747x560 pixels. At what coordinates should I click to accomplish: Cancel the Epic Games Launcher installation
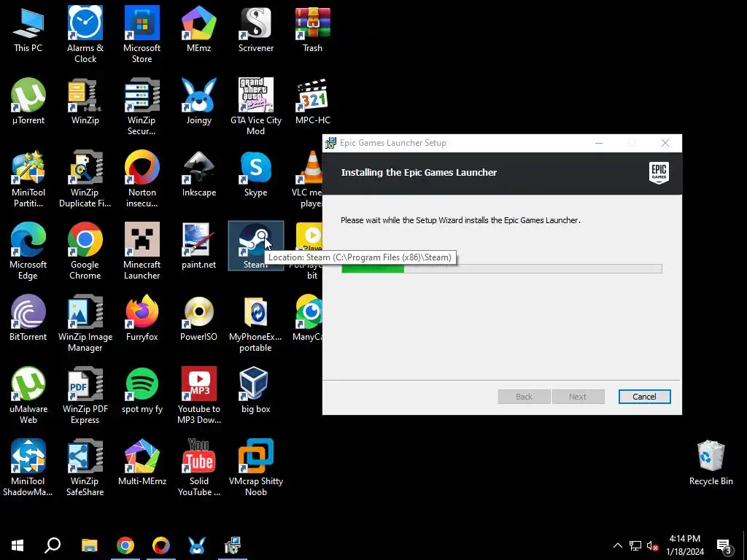[644, 396]
